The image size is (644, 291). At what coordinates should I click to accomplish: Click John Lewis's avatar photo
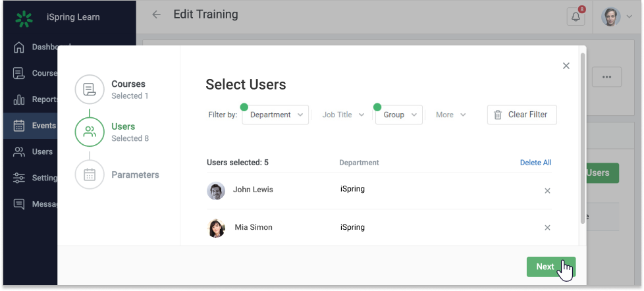216,190
